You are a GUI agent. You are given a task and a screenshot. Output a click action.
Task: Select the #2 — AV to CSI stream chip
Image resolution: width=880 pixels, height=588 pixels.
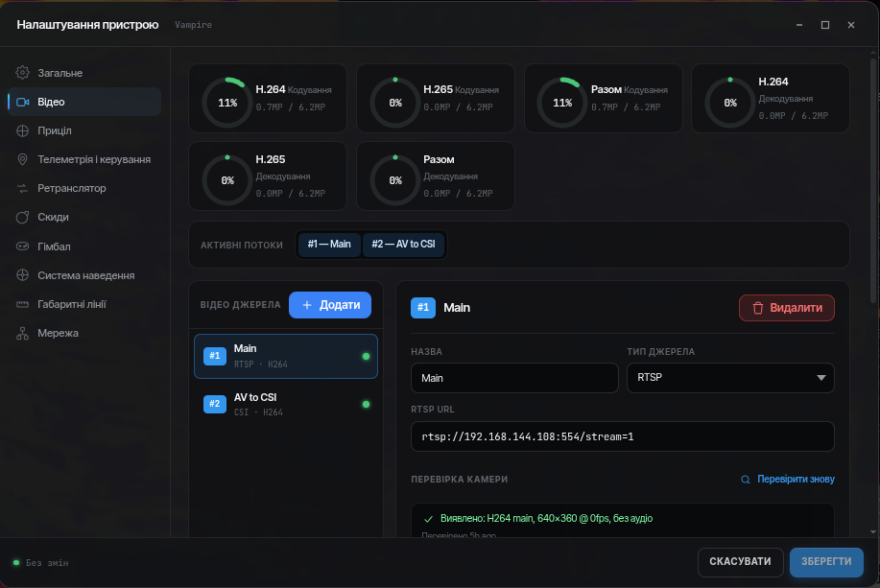[403, 244]
